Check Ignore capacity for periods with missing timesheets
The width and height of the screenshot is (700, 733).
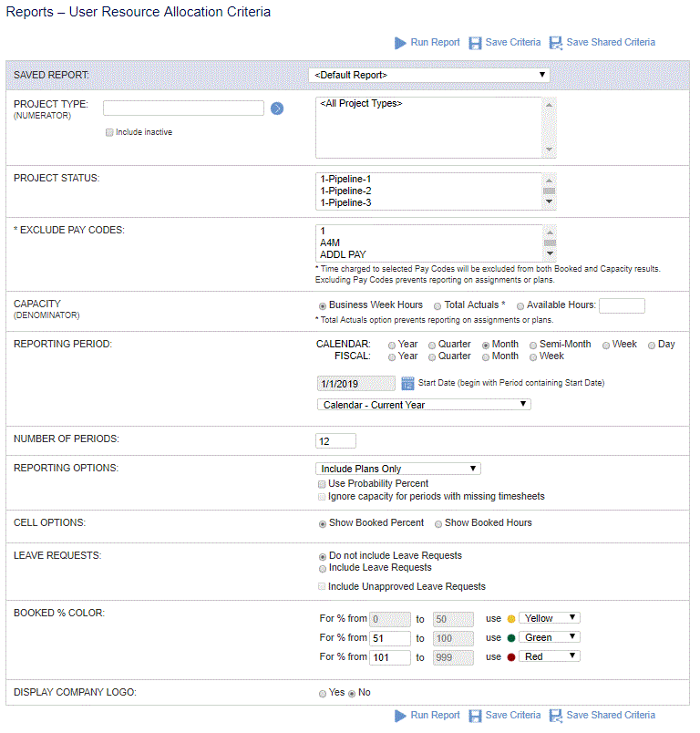click(x=322, y=497)
